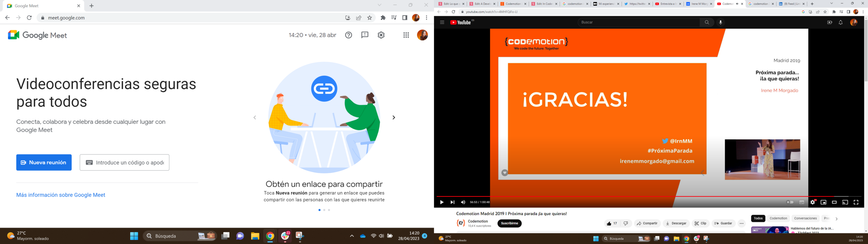Go to previous carousel slide in Meet
This screenshot has height=244, width=868.
[x=255, y=118]
